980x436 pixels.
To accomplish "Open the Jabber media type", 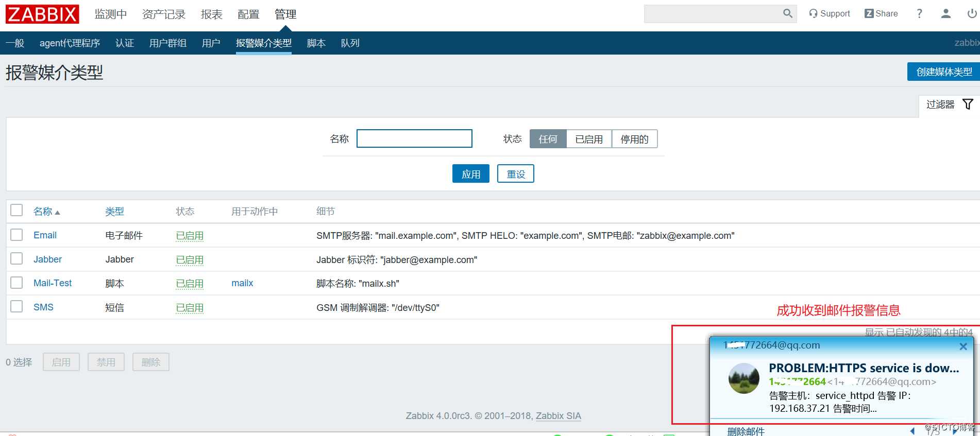I will [x=47, y=259].
